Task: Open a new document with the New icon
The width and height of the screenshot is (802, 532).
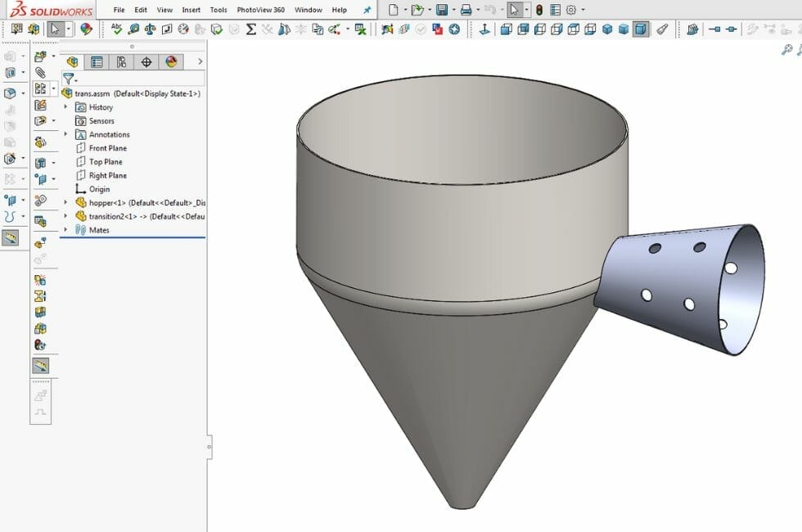Action: coord(394,9)
